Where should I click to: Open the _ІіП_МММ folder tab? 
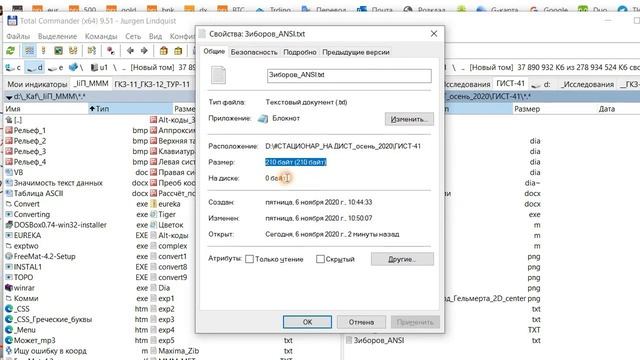[91, 84]
